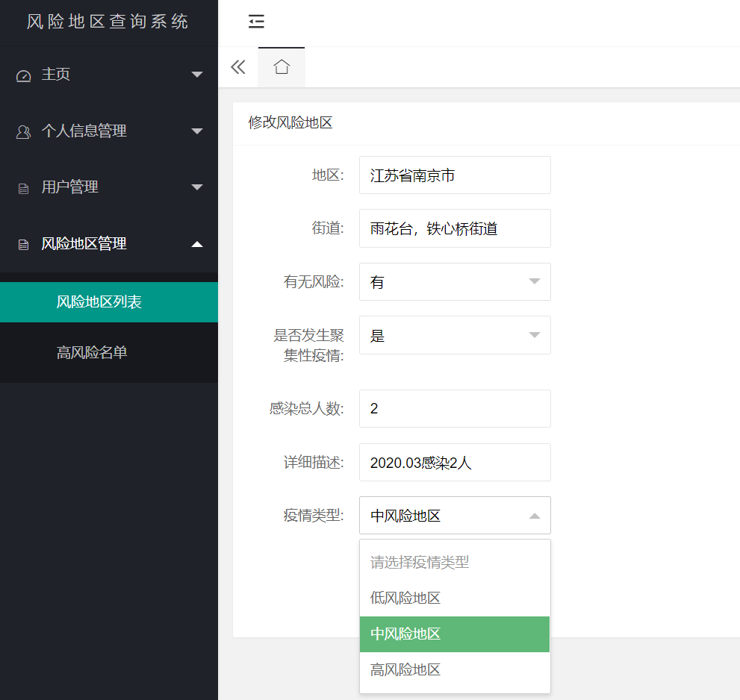Open the home tab icon

282,66
